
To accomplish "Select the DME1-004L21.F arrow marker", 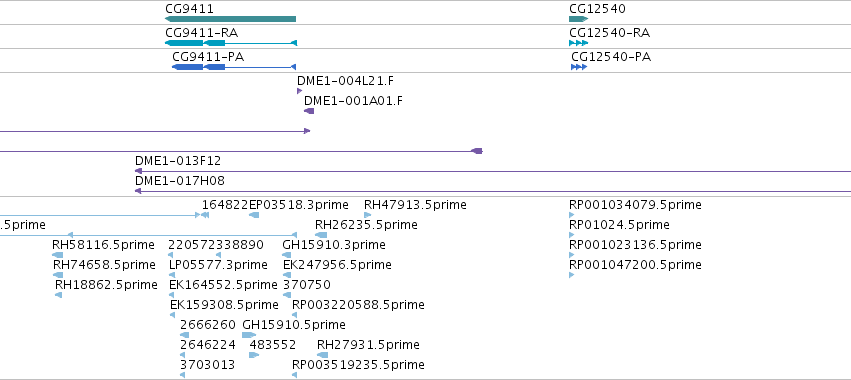I will [x=300, y=91].
